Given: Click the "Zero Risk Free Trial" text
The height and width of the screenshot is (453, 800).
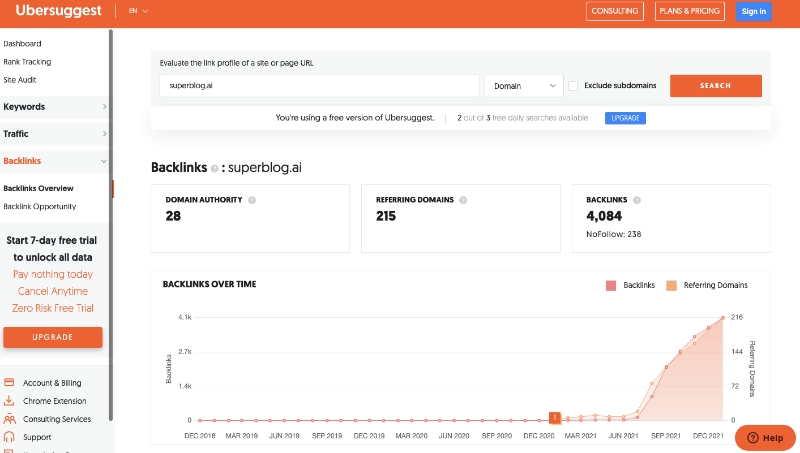Looking at the screenshot, I should pos(53,308).
